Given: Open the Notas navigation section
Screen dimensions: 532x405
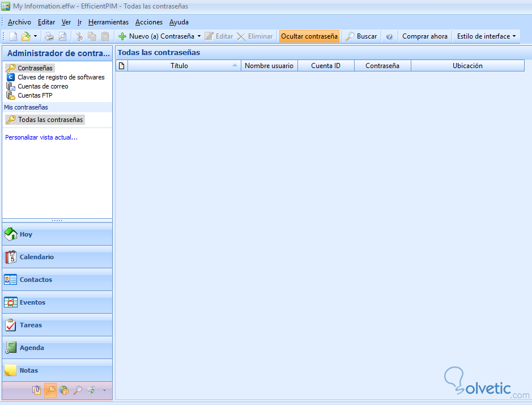Looking at the screenshot, I should 57,370.
